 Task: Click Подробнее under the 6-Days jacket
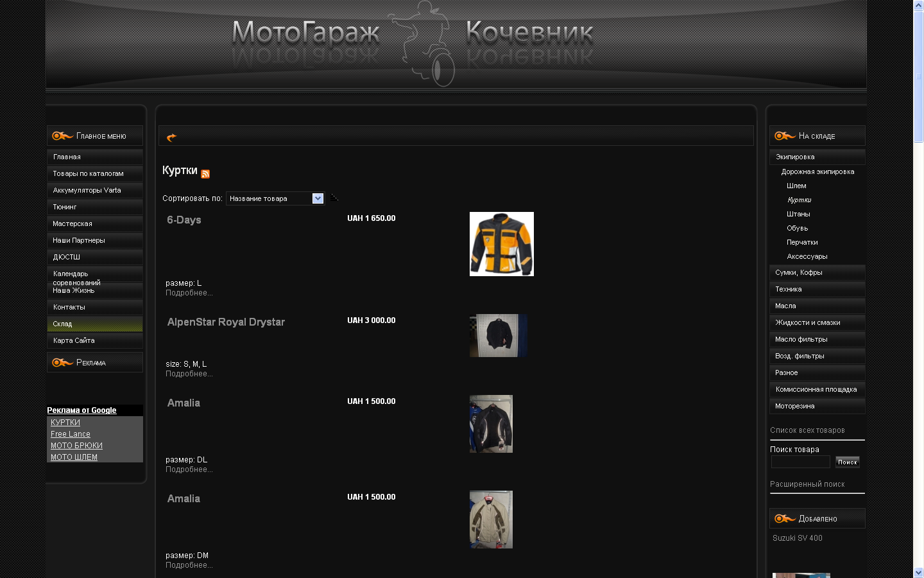tap(189, 293)
